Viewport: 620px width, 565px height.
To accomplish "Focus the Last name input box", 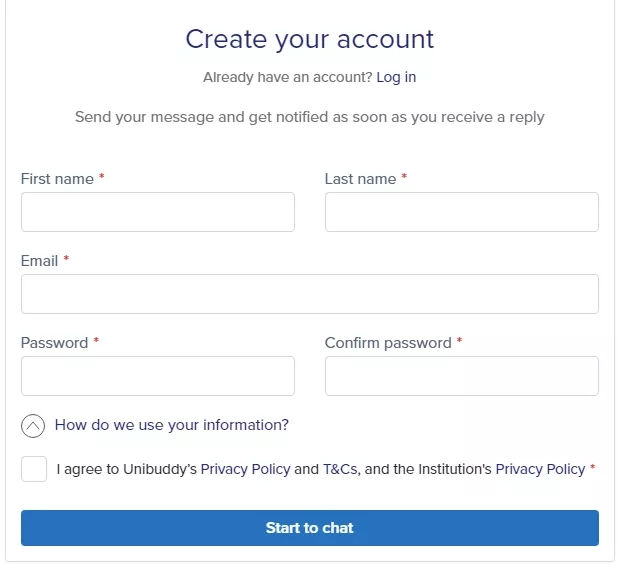I will click(461, 212).
